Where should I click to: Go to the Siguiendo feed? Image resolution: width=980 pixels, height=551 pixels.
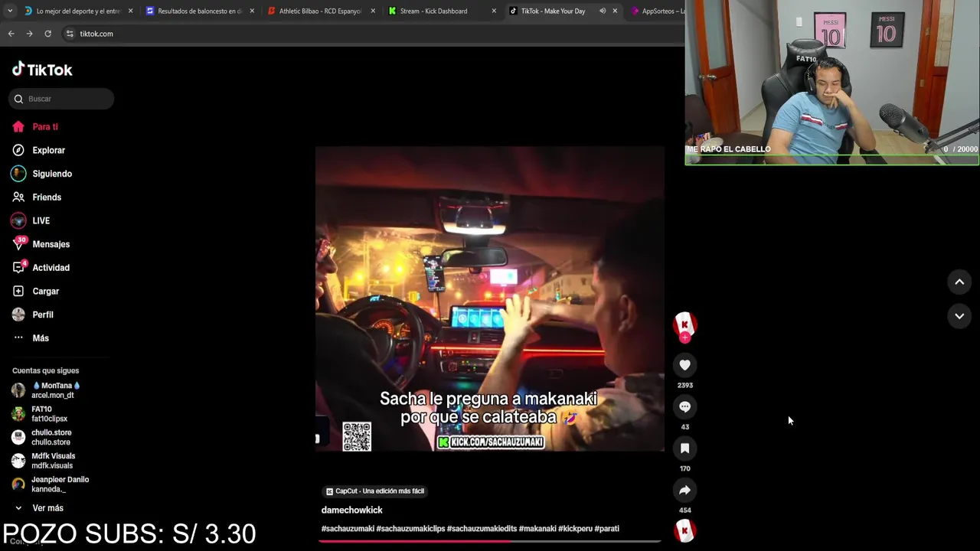click(x=52, y=174)
